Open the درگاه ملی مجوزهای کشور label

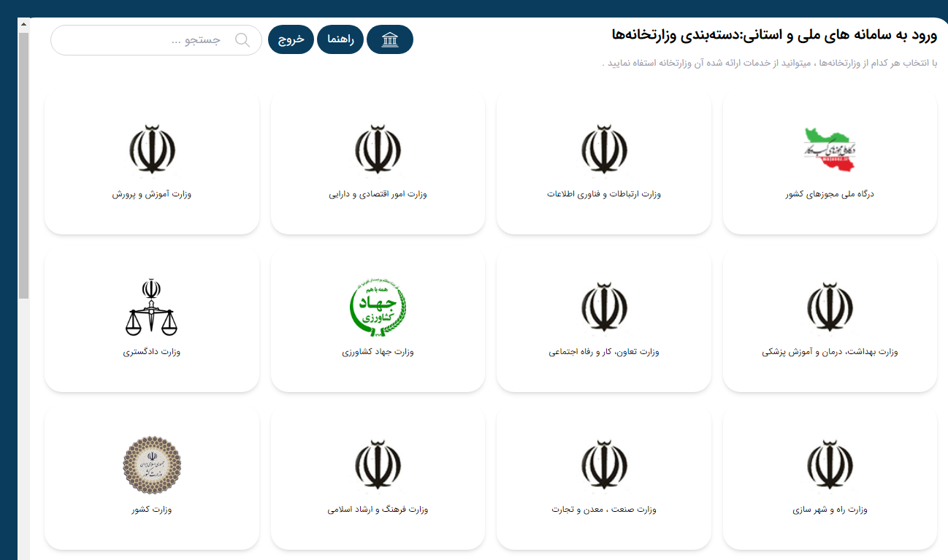[830, 194]
